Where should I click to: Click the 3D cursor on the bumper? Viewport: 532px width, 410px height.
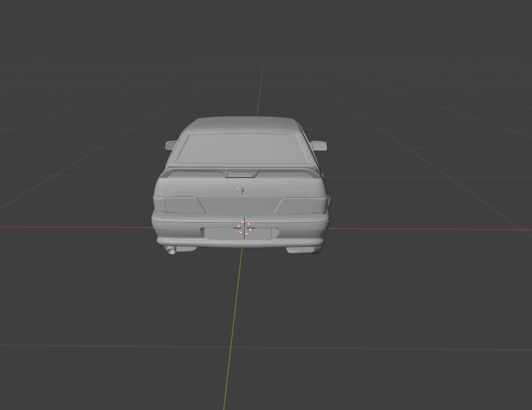coord(244,228)
